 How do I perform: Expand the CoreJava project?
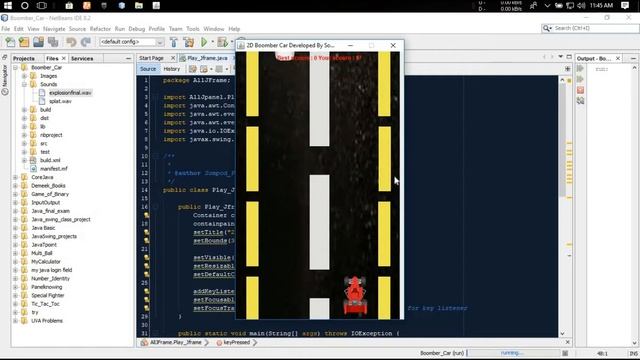(15, 177)
